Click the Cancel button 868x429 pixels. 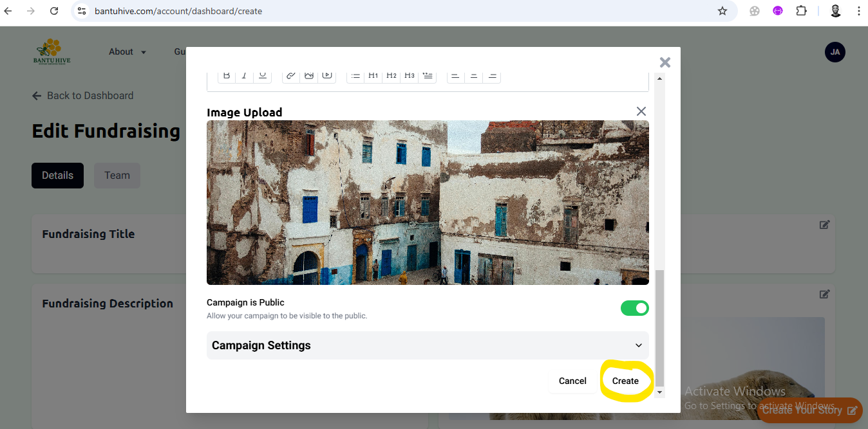click(x=572, y=381)
